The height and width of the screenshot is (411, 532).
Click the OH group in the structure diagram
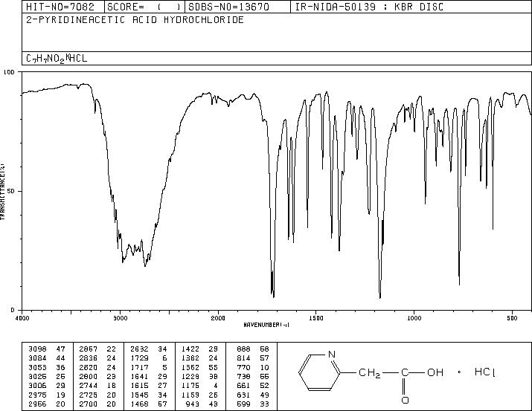tap(435, 372)
